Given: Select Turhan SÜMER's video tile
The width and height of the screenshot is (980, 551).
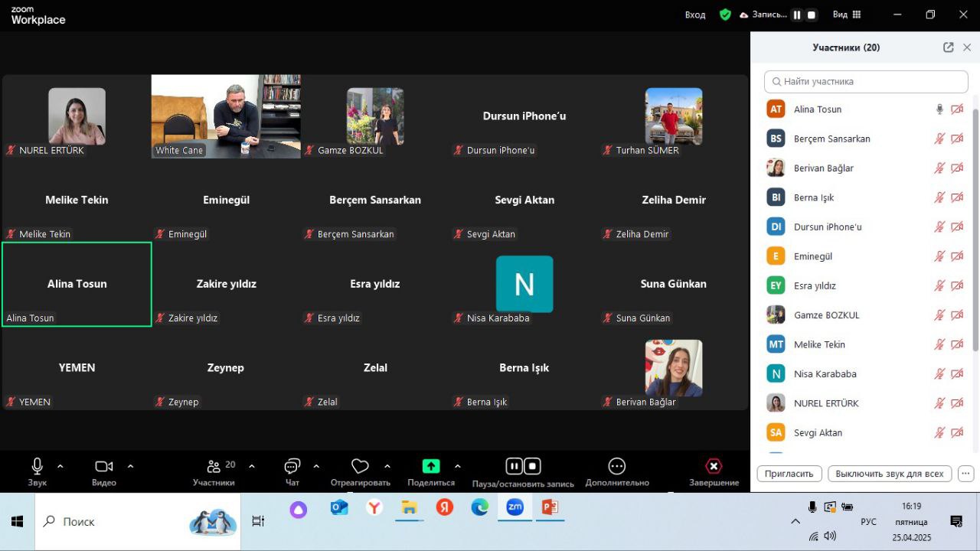Looking at the screenshot, I should (x=674, y=116).
